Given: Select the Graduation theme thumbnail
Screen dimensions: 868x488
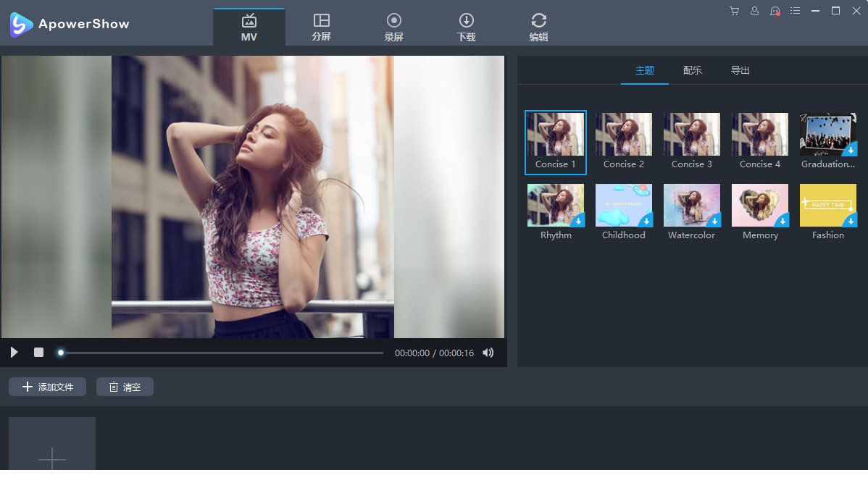Looking at the screenshot, I should 827,135.
